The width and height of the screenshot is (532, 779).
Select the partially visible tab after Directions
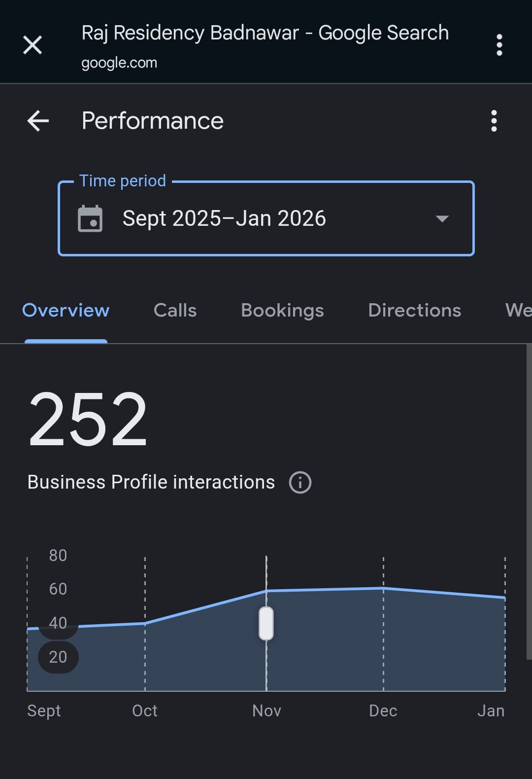[518, 311]
